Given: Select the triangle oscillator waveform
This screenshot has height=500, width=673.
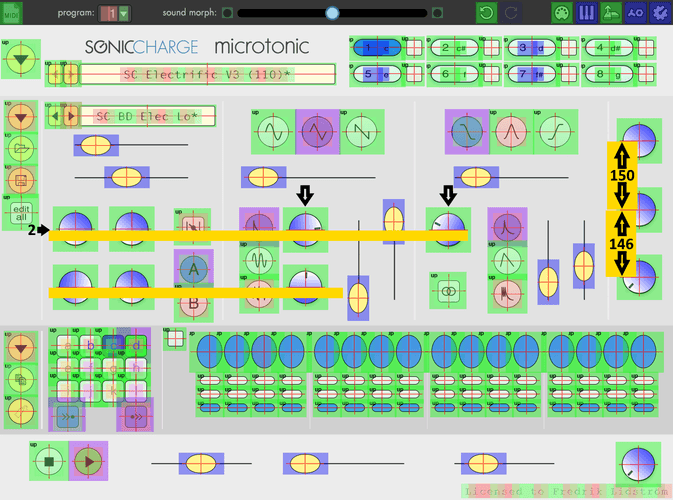Looking at the screenshot, I should 317,132.
